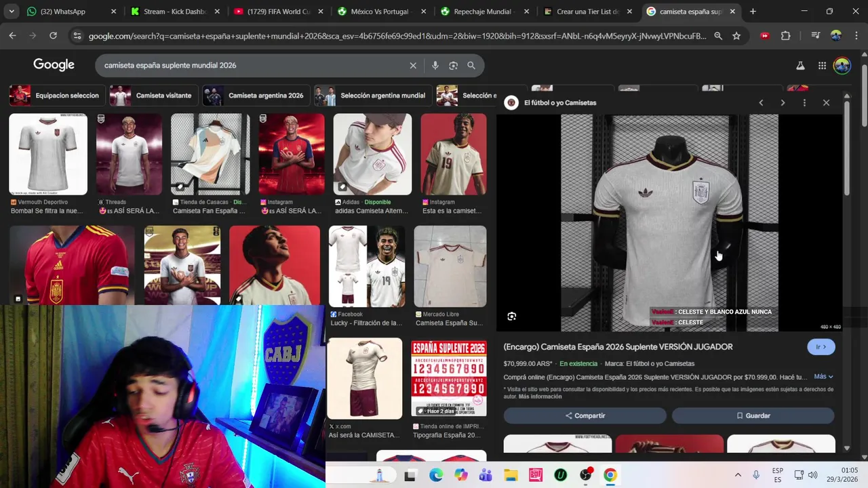Screen dimensions: 868x488
Task: Click the Guardar button
Action: 753,416
